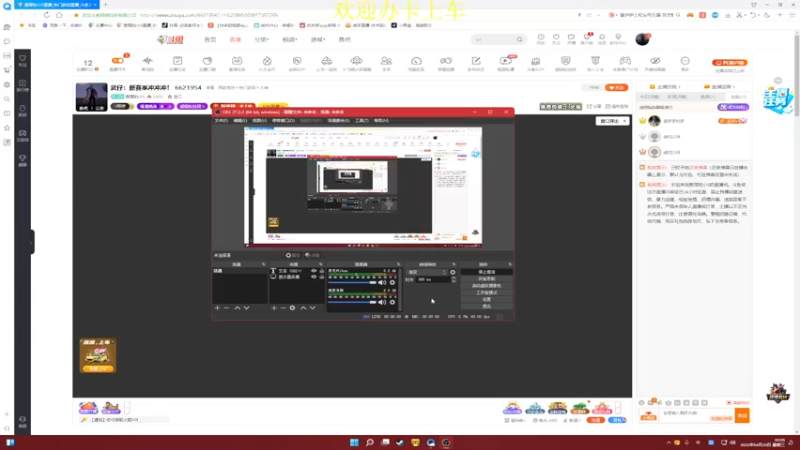Step the transition duration value
This screenshot has height=450, width=800.
(454, 280)
